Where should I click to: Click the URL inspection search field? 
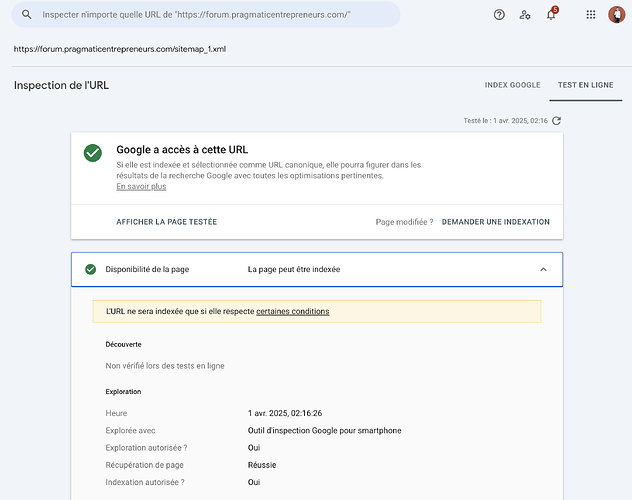206,15
